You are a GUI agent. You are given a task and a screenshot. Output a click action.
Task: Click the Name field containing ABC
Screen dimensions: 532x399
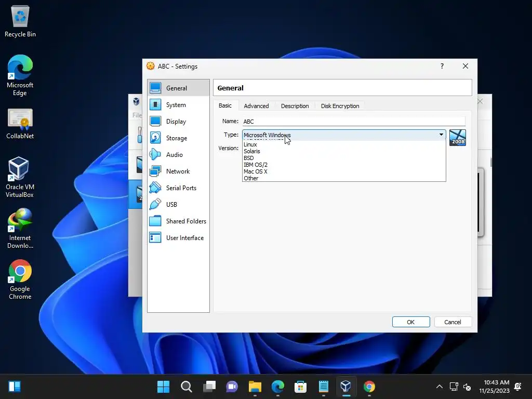[354, 122]
